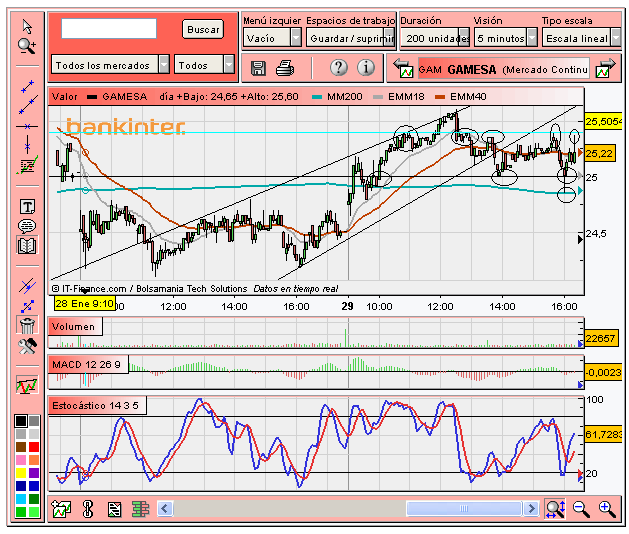The width and height of the screenshot is (629, 534).
Task: Open the Vacío menu dropdown
Action: click(272, 38)
